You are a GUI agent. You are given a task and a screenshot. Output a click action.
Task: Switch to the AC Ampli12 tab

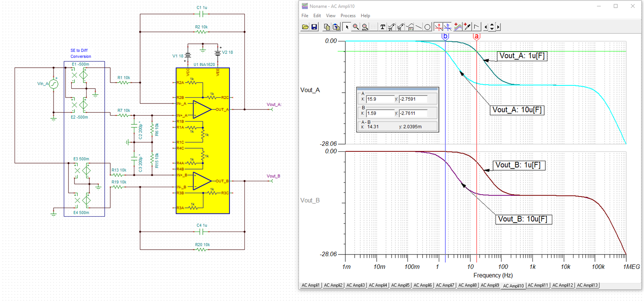563,285
